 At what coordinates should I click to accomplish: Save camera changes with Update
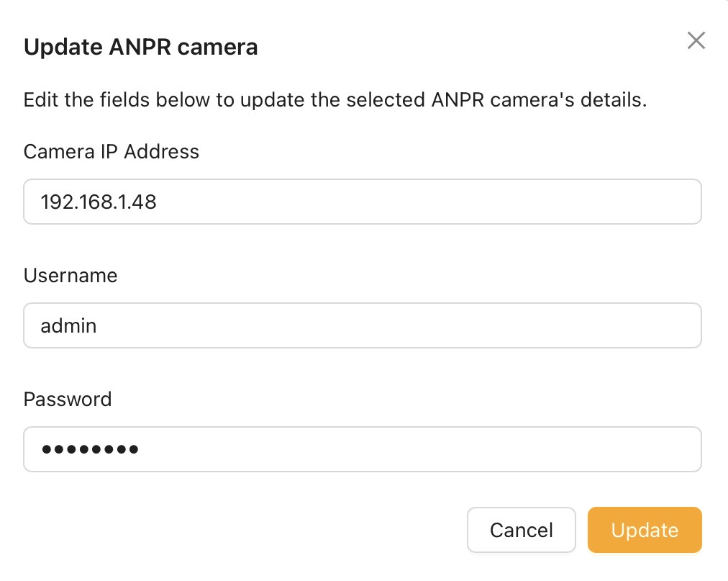644,531
